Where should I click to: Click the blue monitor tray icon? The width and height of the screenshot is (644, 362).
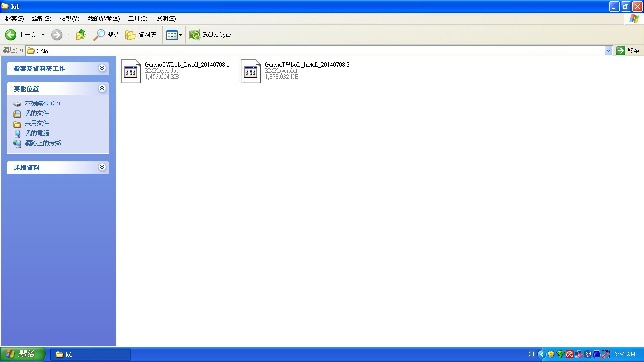[597, 354]
